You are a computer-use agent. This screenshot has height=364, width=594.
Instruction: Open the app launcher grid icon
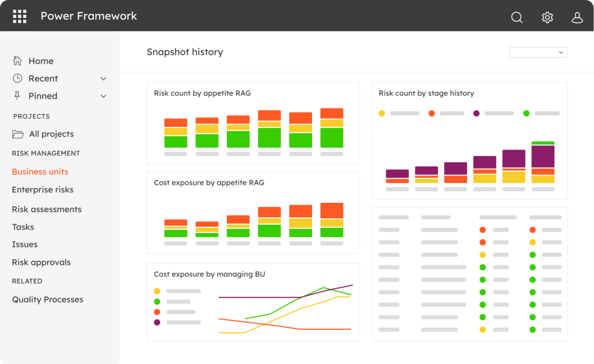click(x=20, y=16)
